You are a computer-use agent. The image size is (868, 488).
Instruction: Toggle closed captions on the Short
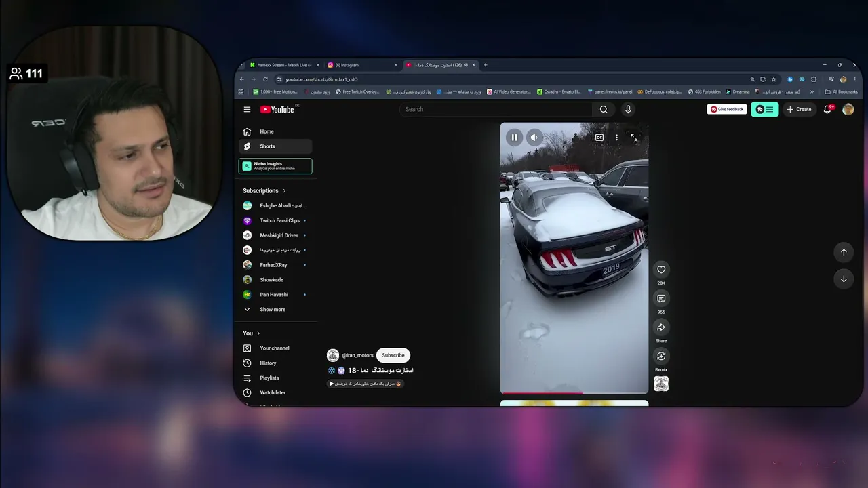(x=599, y=138)
